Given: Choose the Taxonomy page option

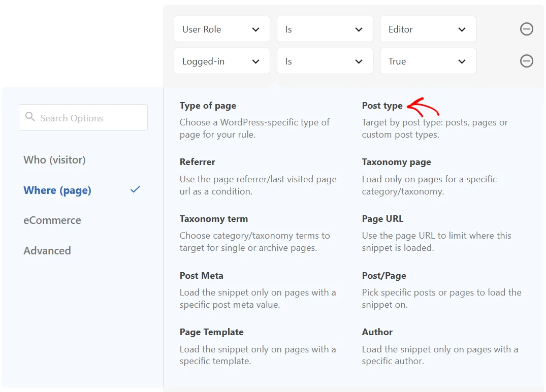Looking at the screenshot, I should pyautogui.click(x=396, y=162).
